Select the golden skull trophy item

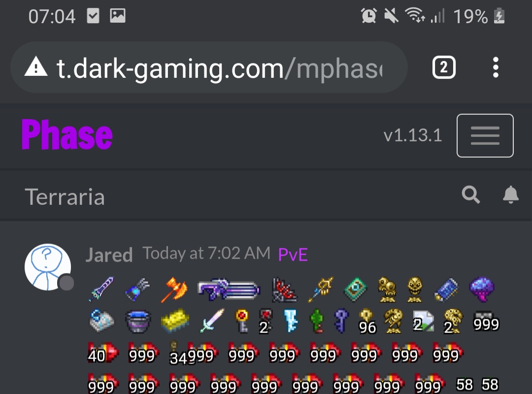point(415,290)
